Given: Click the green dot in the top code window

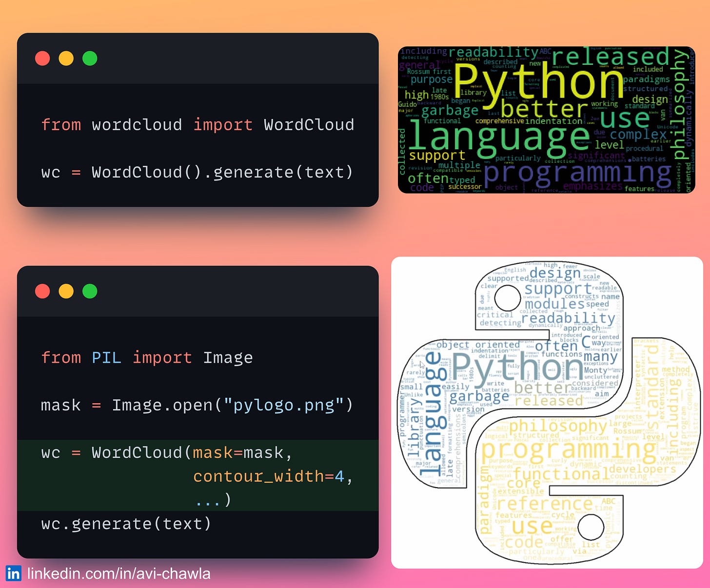Looking at the screenshot, I should 90,59.
